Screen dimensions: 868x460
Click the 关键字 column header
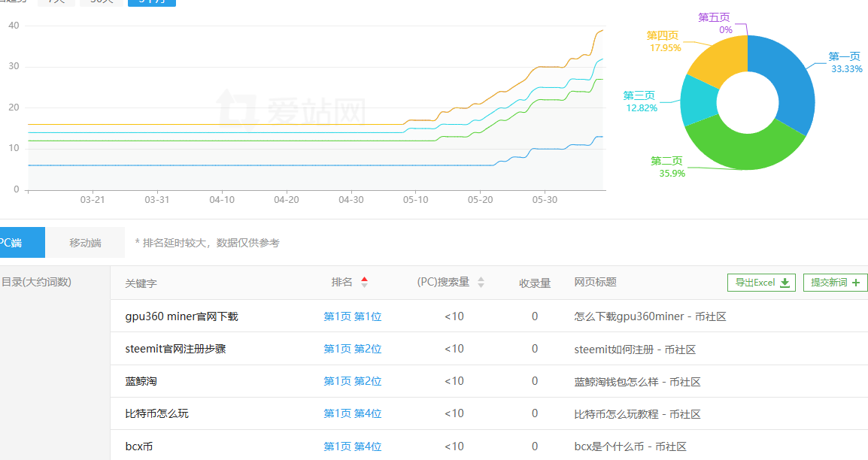[x=141, y=283]
